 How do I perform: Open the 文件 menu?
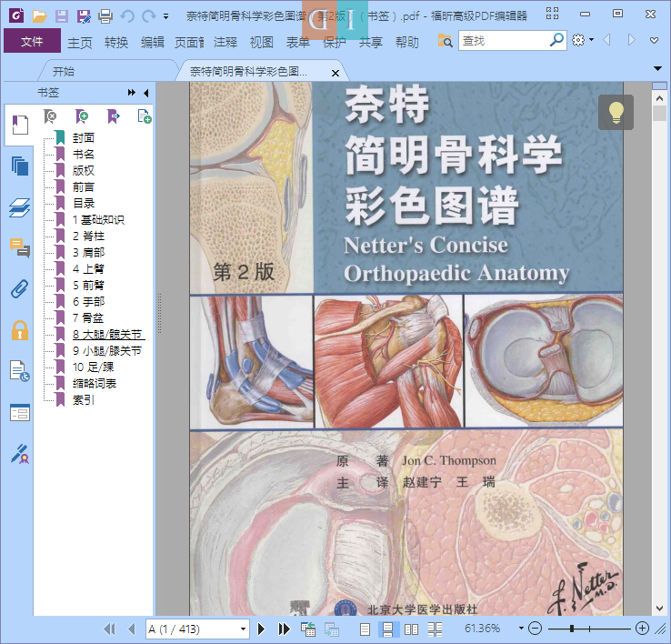[x=32, y=41]
